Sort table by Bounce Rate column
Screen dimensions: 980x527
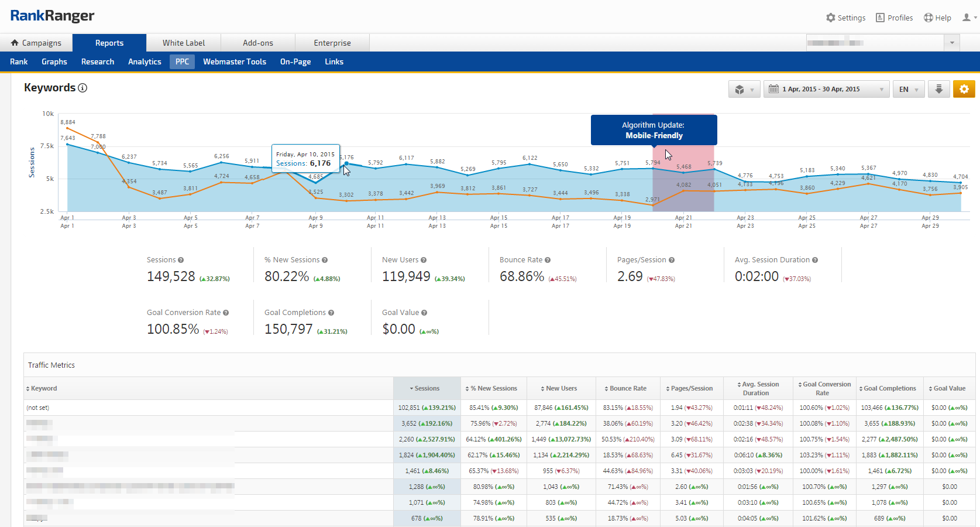coord(627,388)
